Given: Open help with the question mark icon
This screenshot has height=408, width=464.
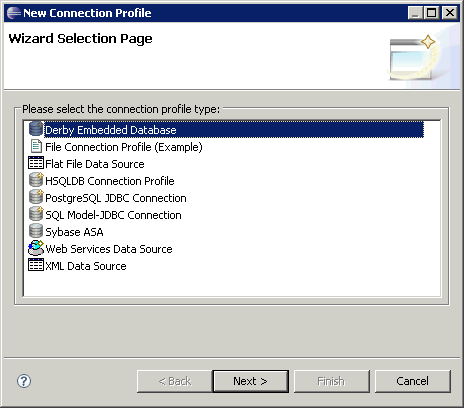Looking at the screenshot, I should pos(24,381).
